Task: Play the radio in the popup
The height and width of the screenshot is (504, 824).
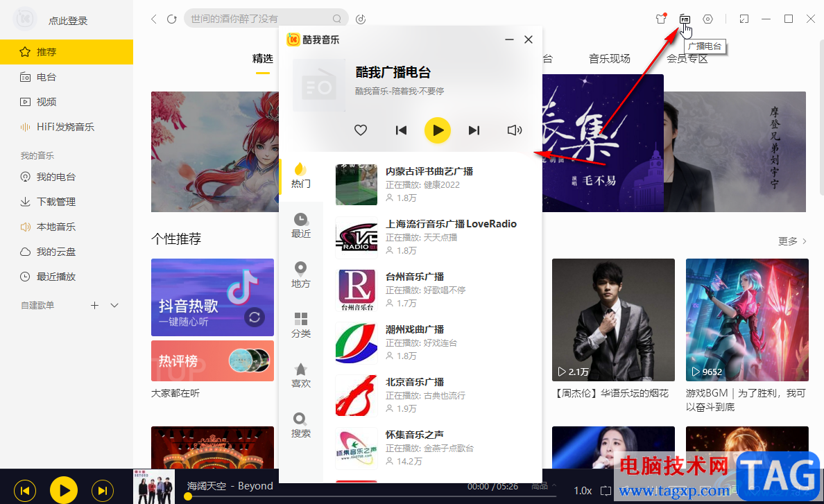Action: (438, 130)
